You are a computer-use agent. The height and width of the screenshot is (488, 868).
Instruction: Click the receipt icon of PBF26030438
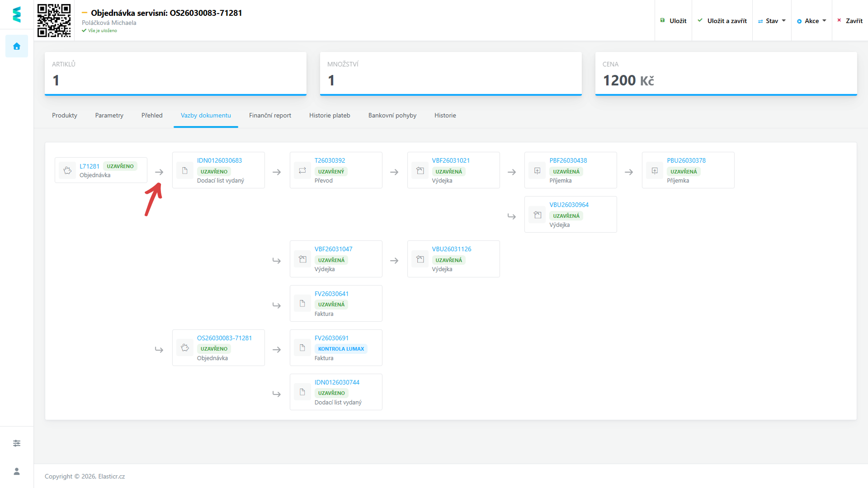[x=537, y=170]
